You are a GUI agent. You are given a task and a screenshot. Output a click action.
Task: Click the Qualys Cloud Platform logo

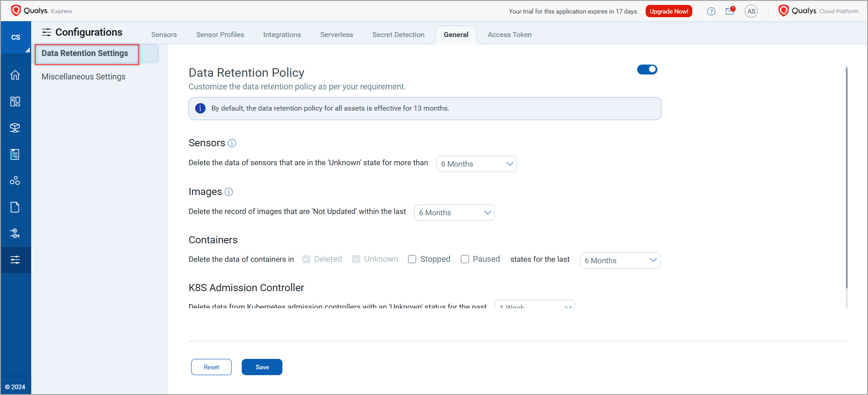pos(818,11)
